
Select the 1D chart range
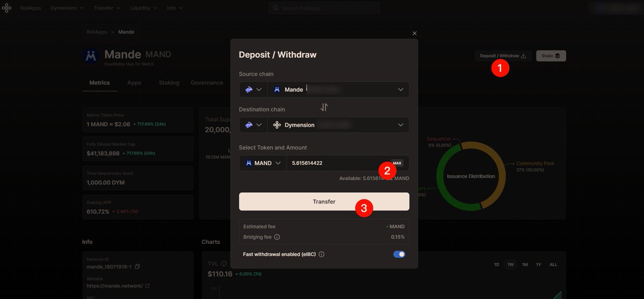click(496, 265)
